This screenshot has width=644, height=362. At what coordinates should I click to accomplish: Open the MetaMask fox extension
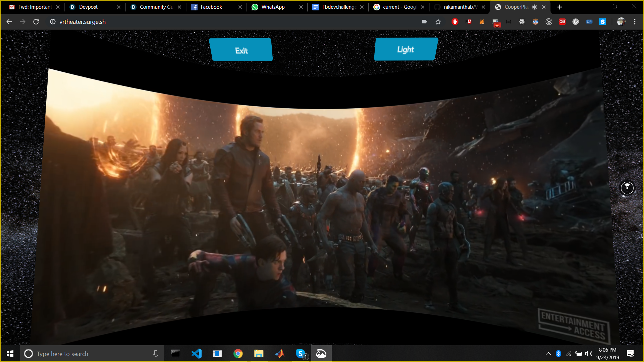482,22
